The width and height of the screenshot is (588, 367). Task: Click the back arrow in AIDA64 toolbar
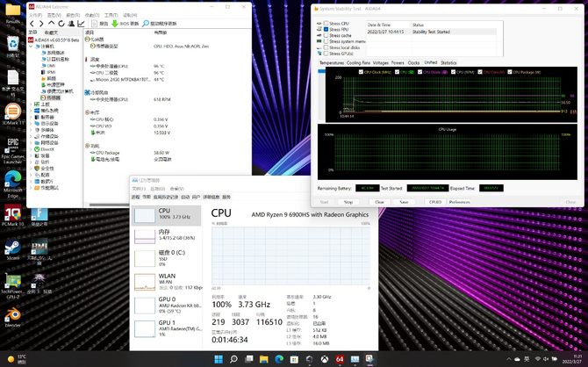(32, 24)
